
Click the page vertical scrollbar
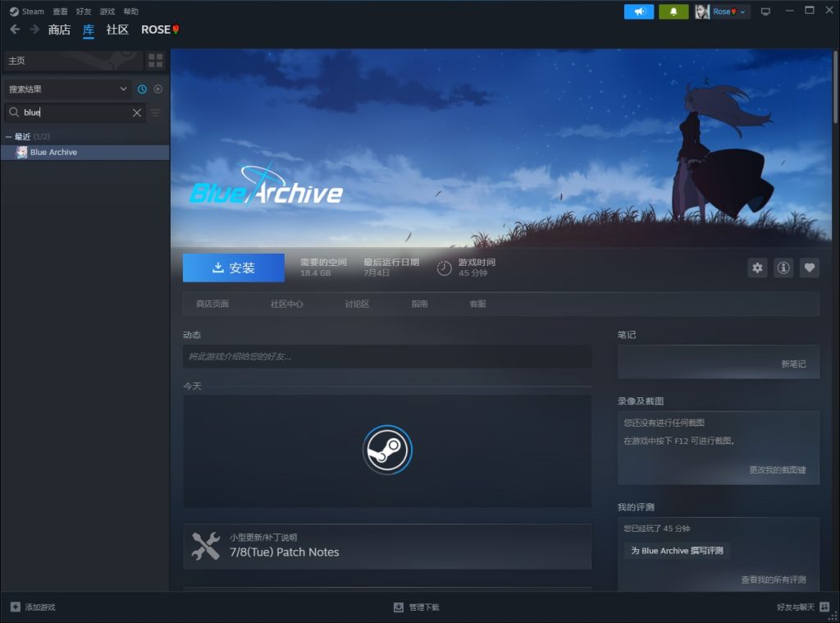point(836,87)
